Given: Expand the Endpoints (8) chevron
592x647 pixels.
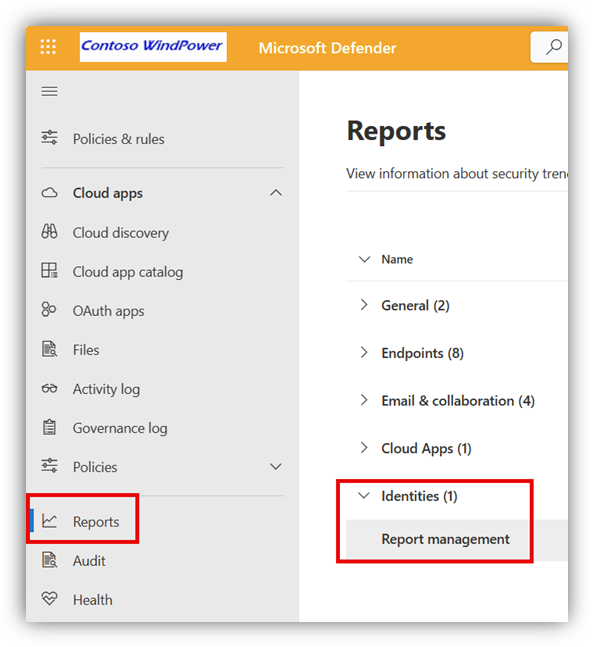Looking at the screenshot, I should click(363, 352).
